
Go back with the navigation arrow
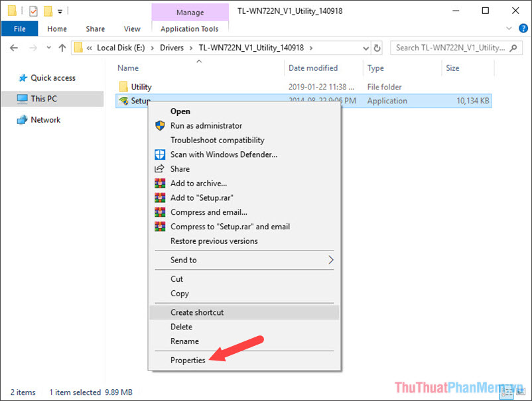point(13,48)
